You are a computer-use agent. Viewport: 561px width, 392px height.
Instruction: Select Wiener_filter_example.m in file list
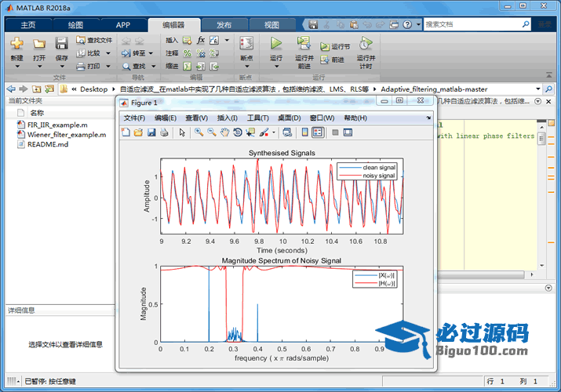point(67,135)
